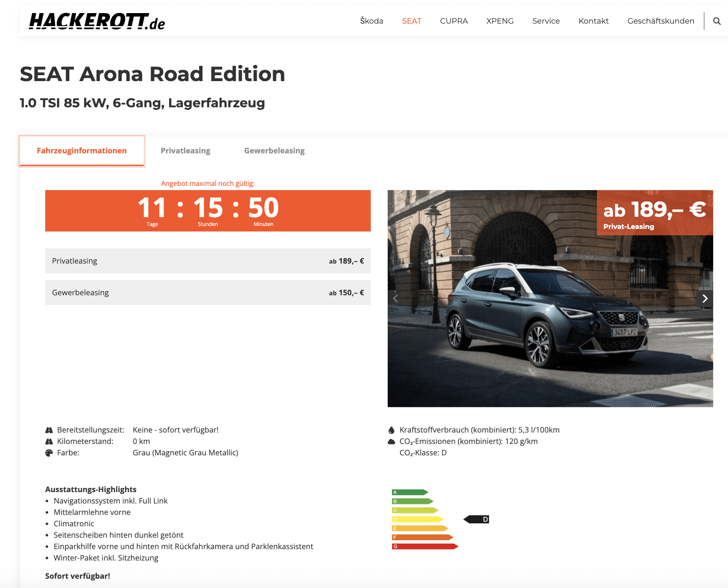Click text Seitenscheiben hinten dunkel getönt
The image size is (728, 588).
pos(118,535)
